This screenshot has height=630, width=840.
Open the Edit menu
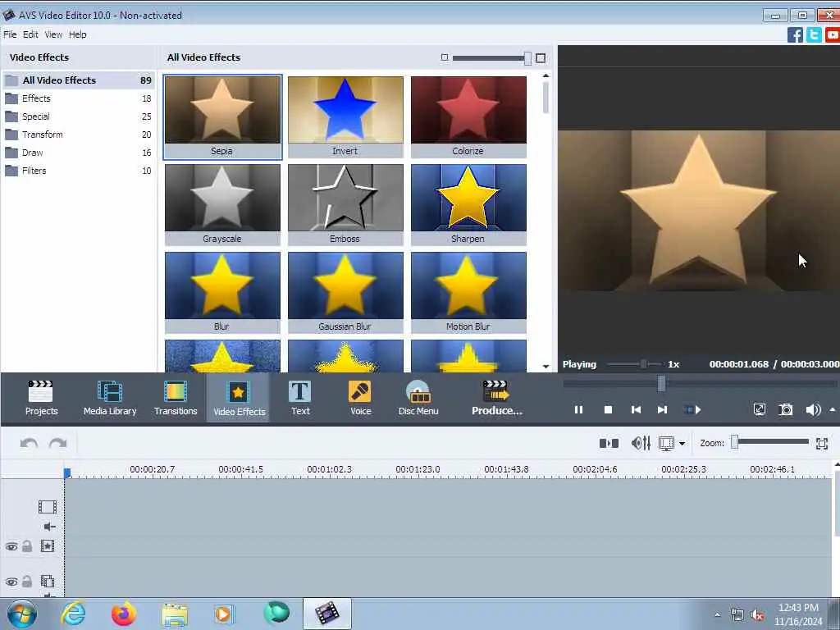tap(30, 34)
